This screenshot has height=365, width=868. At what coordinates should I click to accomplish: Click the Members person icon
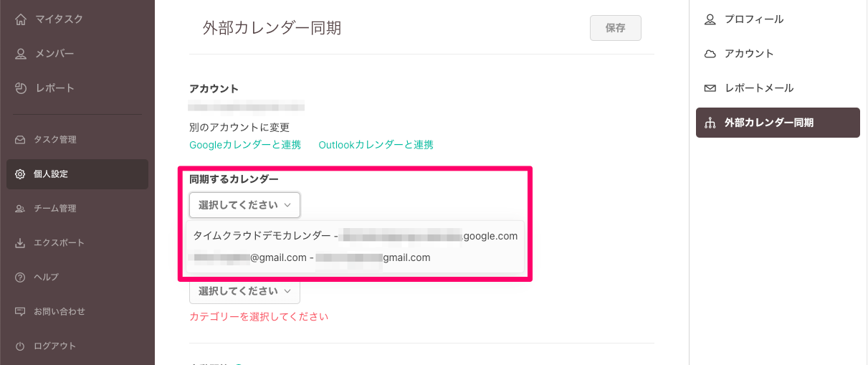21,54
